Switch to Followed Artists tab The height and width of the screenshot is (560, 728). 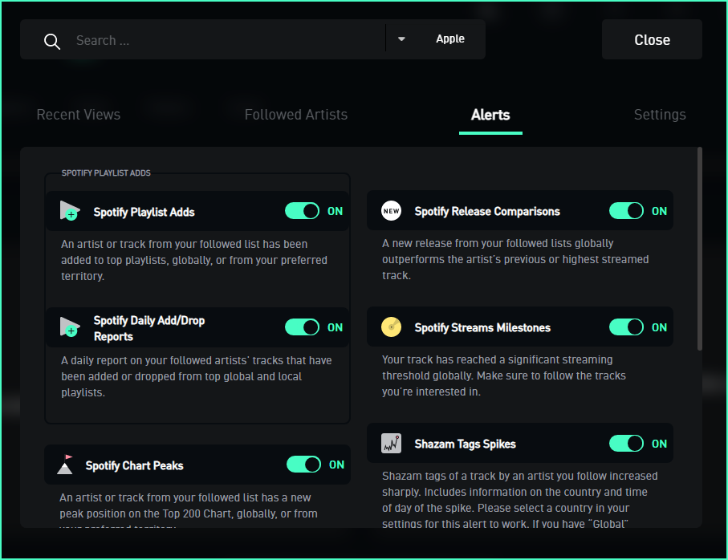tap(296, 115)
